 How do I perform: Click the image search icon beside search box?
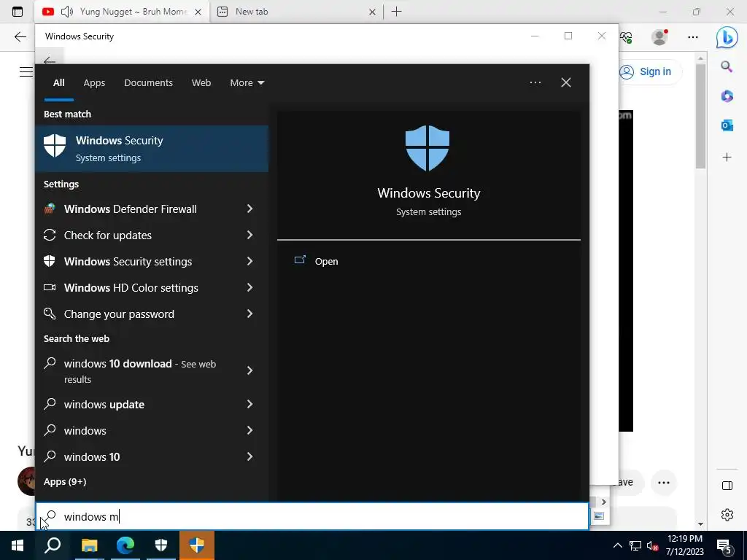pos(599,516)
